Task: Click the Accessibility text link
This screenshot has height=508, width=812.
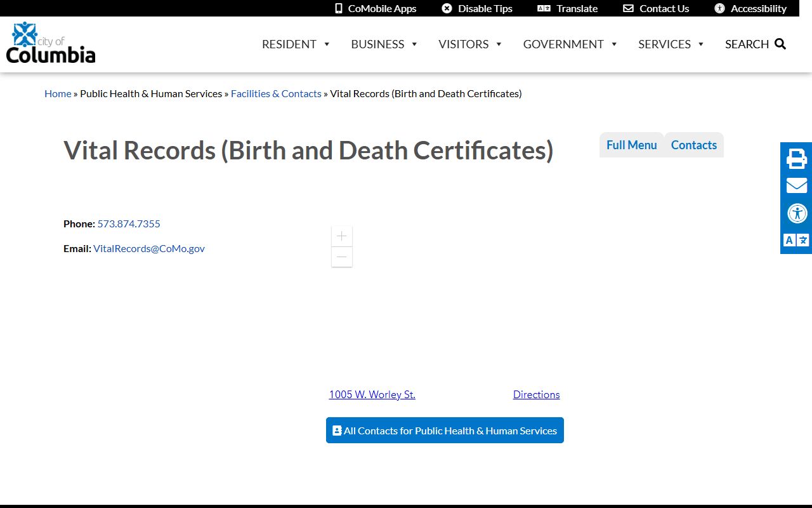Action: 759,8
